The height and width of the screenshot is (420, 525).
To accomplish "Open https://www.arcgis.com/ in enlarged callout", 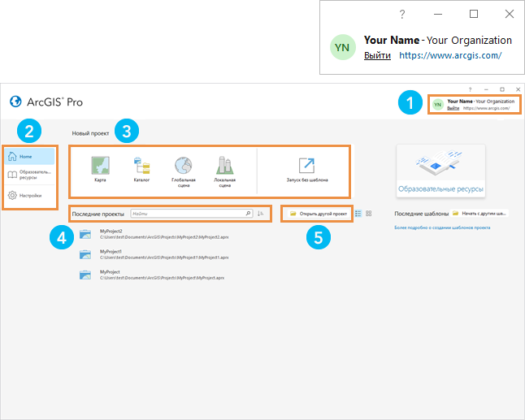I will click(450, 55).
